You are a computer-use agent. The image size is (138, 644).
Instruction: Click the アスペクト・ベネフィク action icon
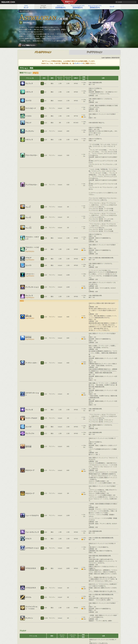23,238
